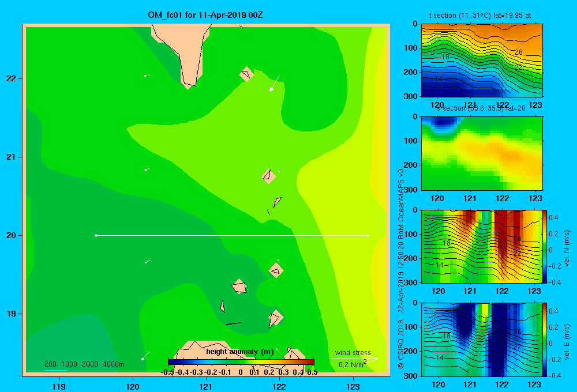
Task: Click the large land peninsula at the map's top
Action: (x=185, y=51)
